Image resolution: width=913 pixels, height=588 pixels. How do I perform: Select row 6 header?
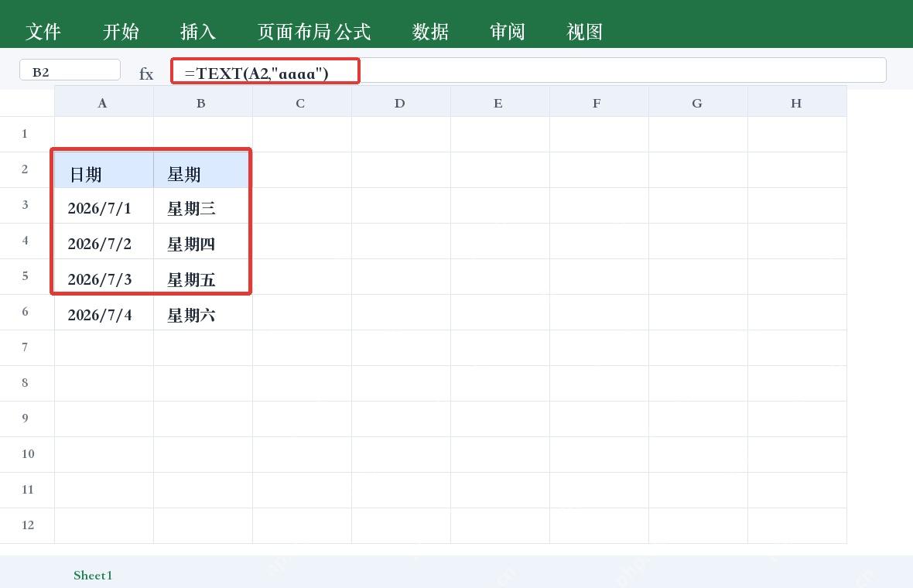pos(27,312)
